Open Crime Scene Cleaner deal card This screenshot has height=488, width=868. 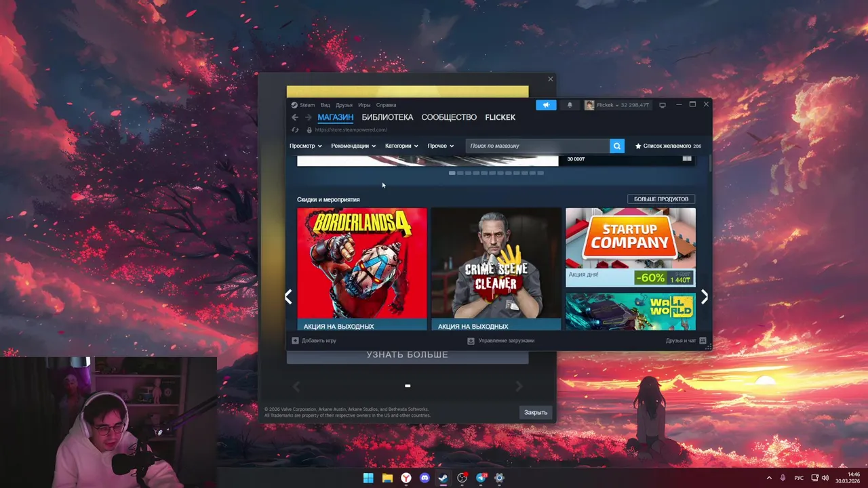click(496, 269)
